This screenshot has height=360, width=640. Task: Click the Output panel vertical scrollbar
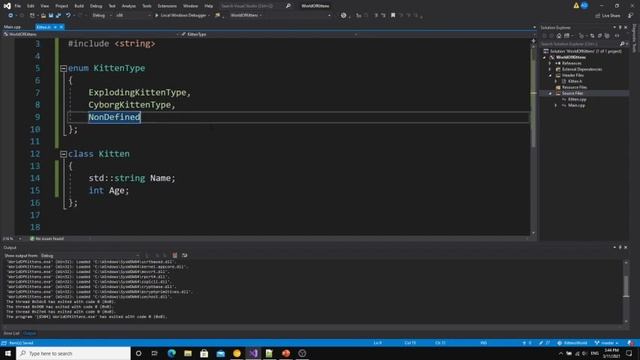point(626,291)
